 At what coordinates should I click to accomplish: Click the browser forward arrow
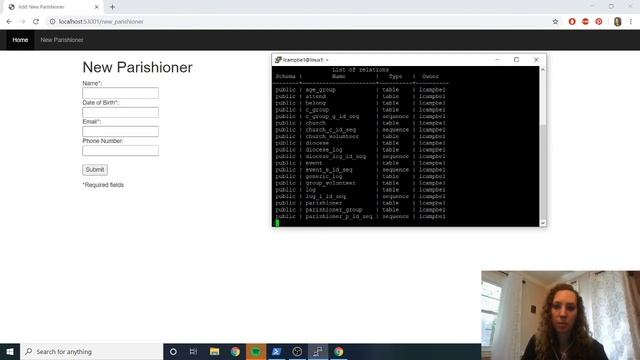(x=22, y=22)
